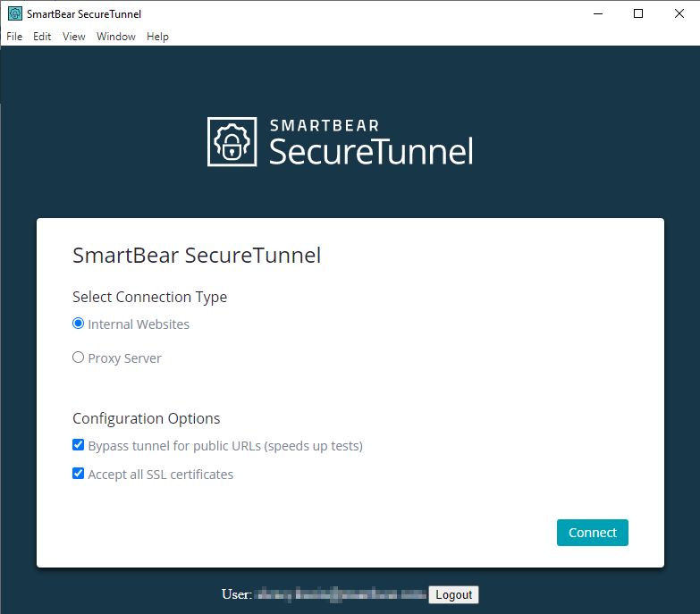Image resolution: width=700 pixels, height=614 pixels.
Task: Open the File menu
Action: (x=14, y=37)
